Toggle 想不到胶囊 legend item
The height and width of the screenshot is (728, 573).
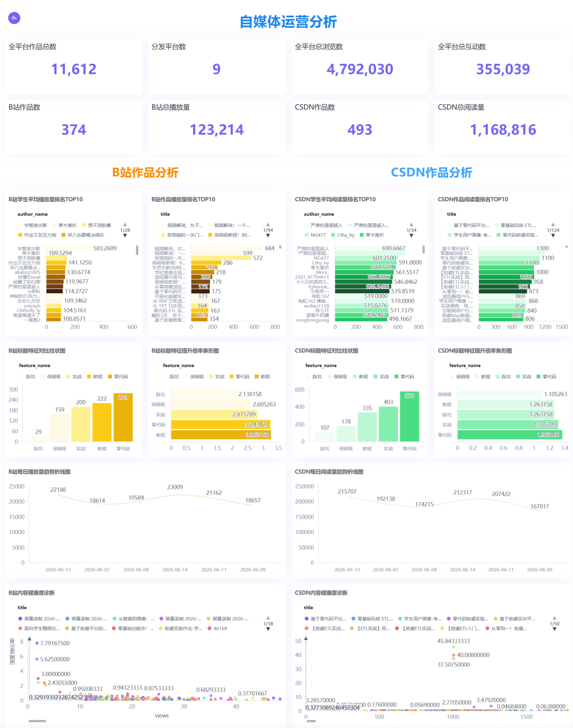(x=96, y=225)
